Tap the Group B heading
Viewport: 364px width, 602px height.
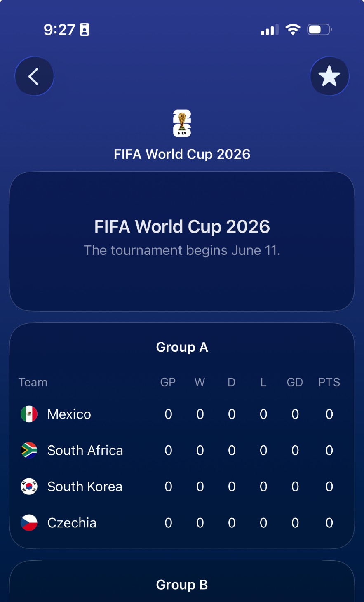(182, 585)
